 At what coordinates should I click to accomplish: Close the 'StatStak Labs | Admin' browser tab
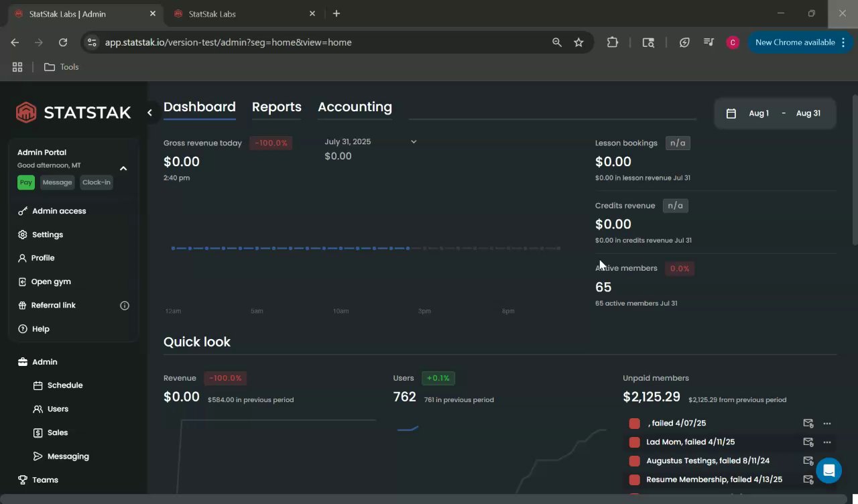click(x=153, y=13)
